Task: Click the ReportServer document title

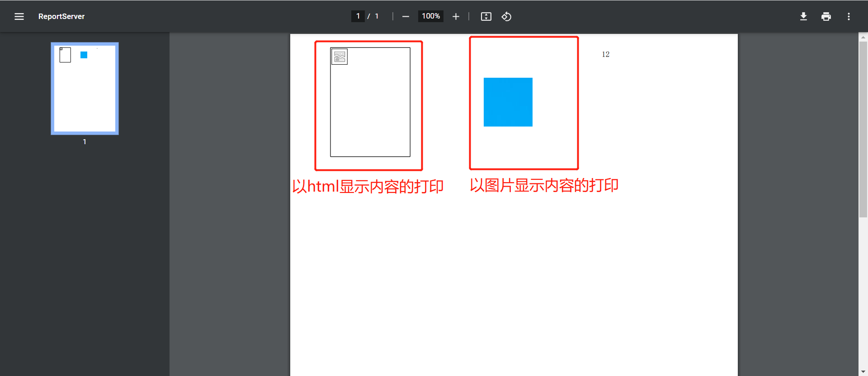Action: [x=61, y=16]
